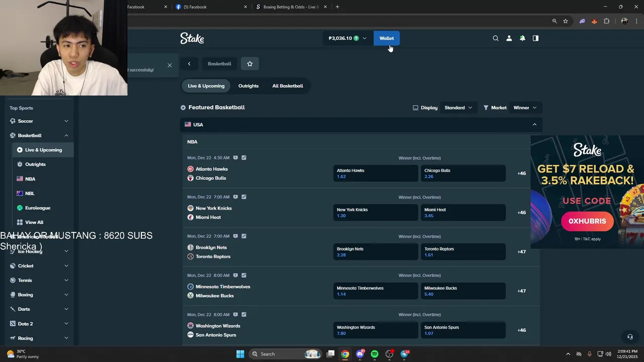Click the favorite star next to Basketball
644x362 pixels.
click(x=250, y=64)
